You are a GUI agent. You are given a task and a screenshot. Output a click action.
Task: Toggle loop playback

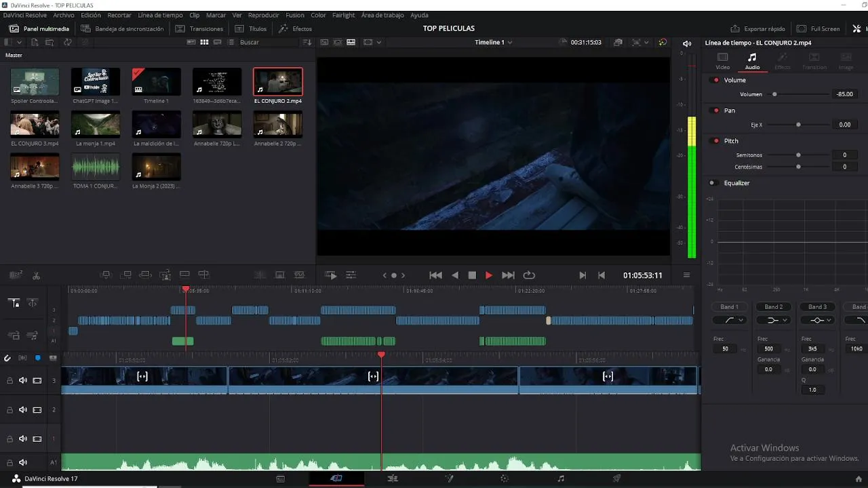530,275
